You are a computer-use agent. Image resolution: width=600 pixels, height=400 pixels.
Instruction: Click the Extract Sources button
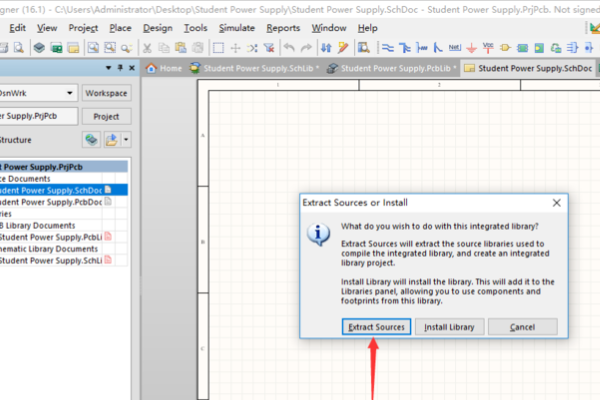[375, 327]
